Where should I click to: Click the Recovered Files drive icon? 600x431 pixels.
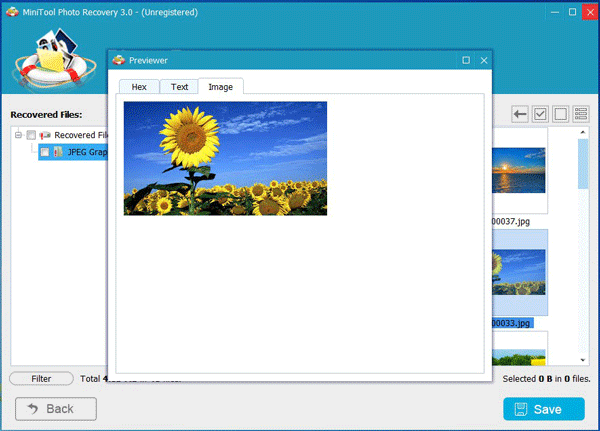45,135
